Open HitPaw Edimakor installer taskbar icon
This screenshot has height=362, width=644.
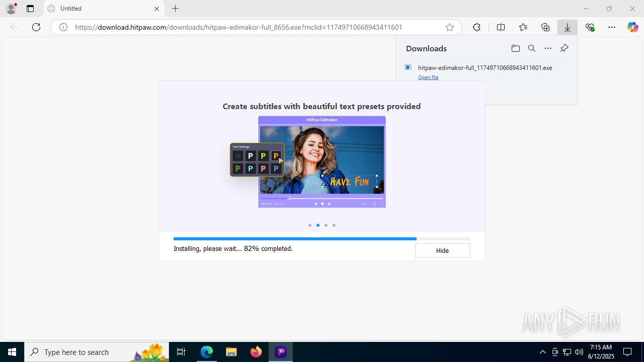[281, 352]
